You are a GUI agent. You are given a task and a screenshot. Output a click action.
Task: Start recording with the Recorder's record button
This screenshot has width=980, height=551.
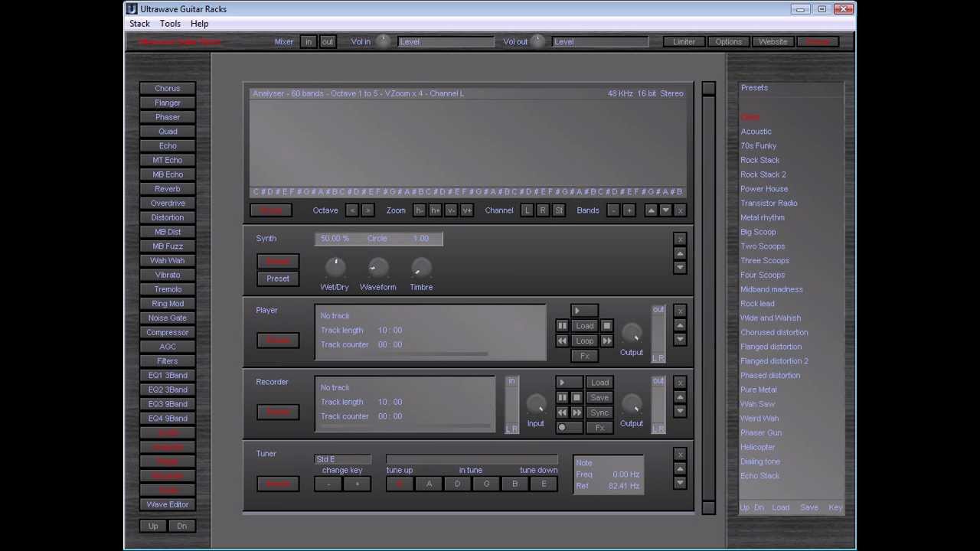click(562, 428)
